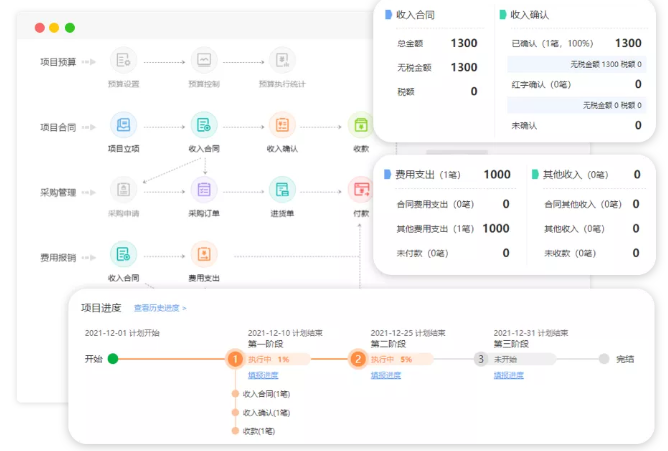
Task: Click 填报进度 under 第三阶段
Action: pos(509,375)
